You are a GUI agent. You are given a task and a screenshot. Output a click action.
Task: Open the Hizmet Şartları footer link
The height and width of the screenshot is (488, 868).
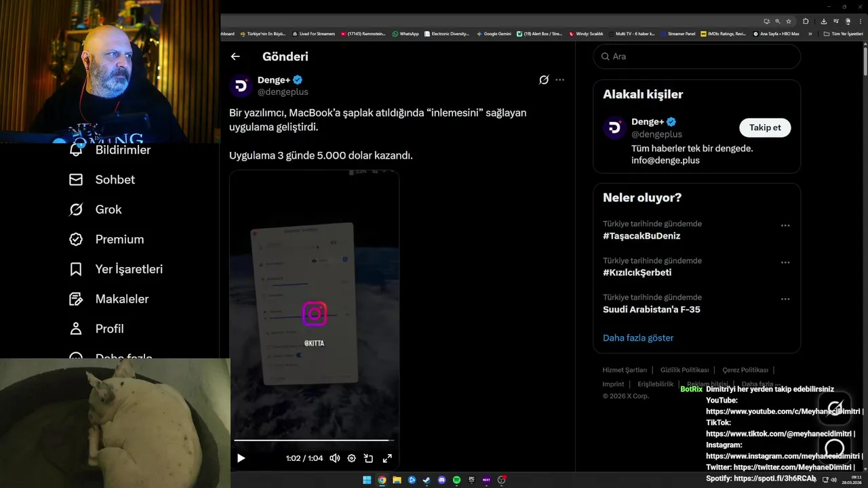click(x=625, y=370)
